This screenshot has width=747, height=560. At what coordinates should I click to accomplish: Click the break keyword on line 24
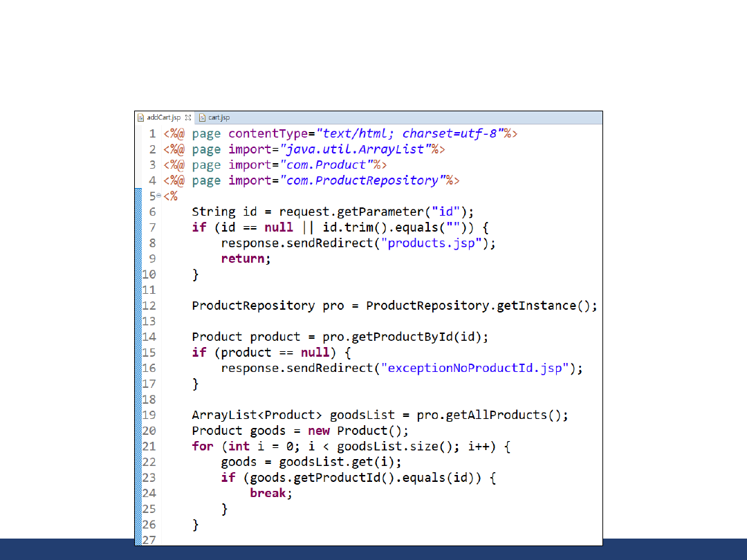(x=268, y=494)
